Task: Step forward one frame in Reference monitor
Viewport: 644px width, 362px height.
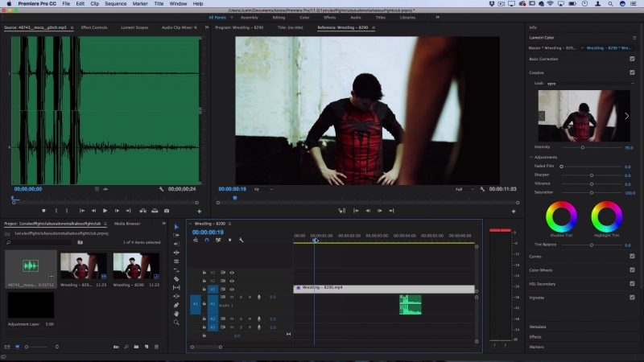Action: coord(379,211)
